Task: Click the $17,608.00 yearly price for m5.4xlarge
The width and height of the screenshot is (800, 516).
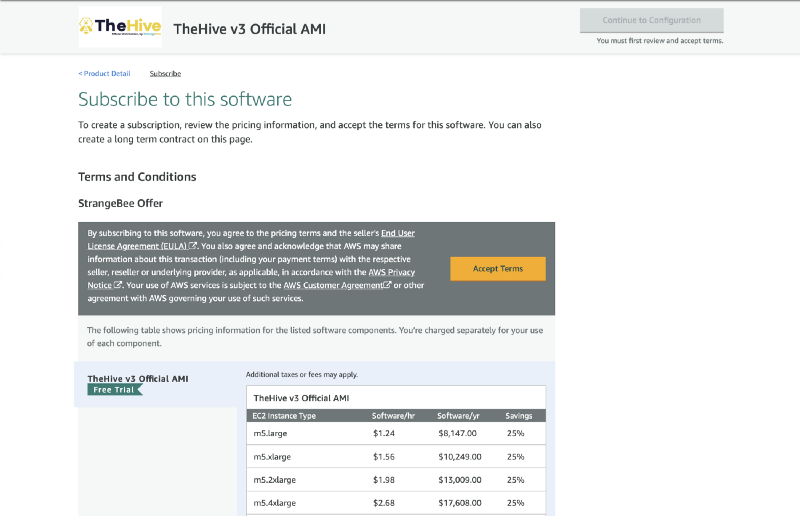Action: point(460,503)
